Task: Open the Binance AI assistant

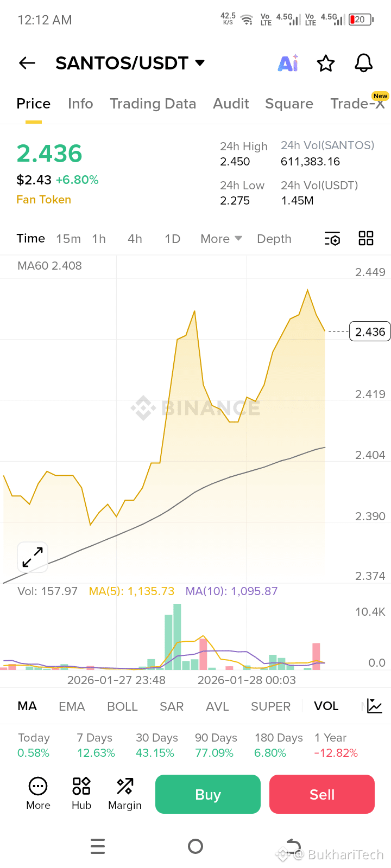Action: [x=288, y=63]
